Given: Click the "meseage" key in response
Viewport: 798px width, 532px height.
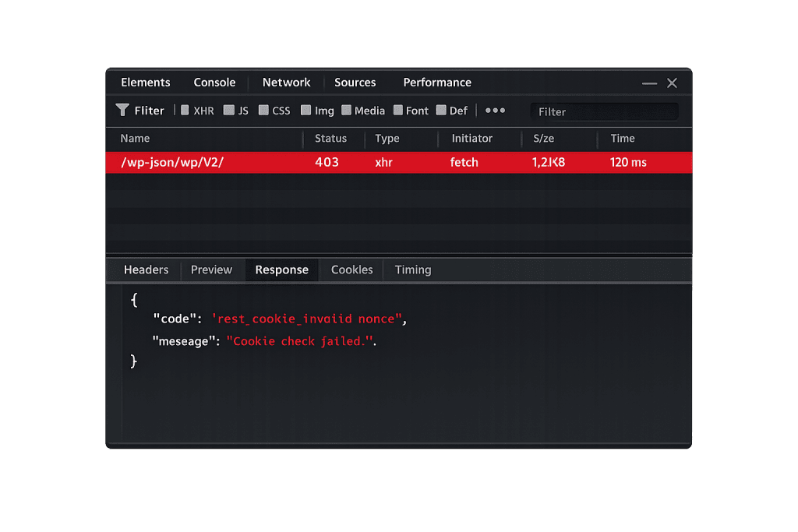Looking at the screenshot, I should (x=184, y=341).
